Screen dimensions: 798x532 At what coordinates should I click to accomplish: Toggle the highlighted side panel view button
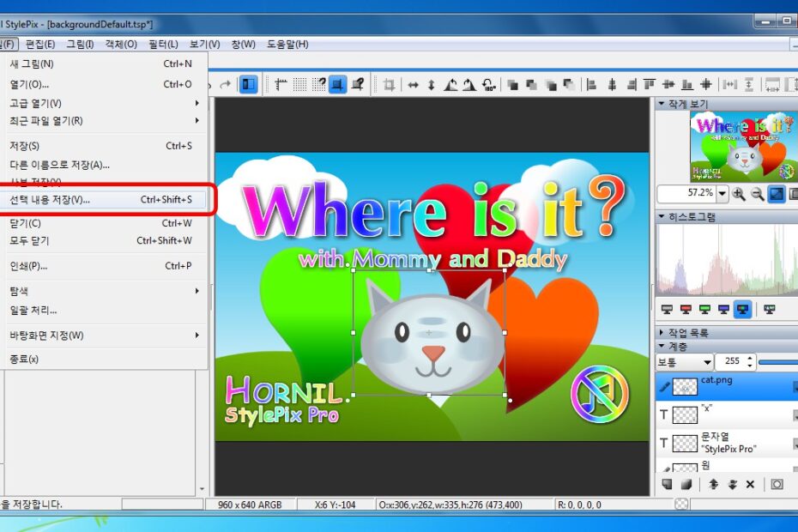click(x=248, y=84)
